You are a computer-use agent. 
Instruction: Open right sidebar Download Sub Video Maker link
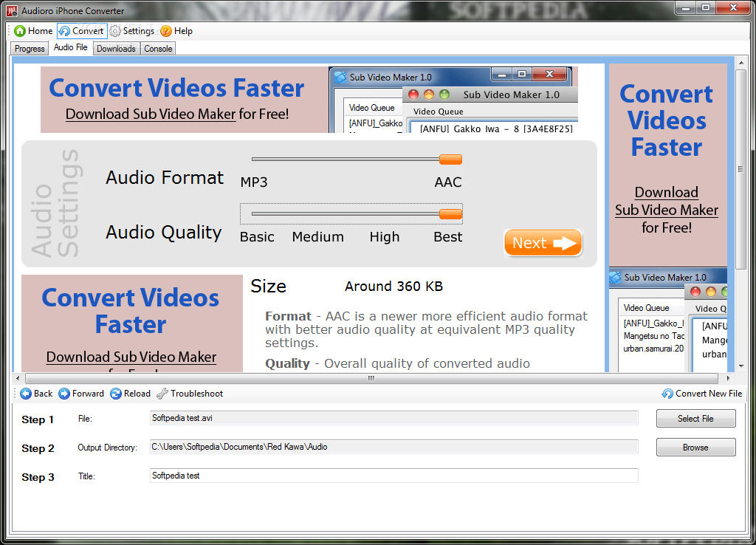coord(667,201)
